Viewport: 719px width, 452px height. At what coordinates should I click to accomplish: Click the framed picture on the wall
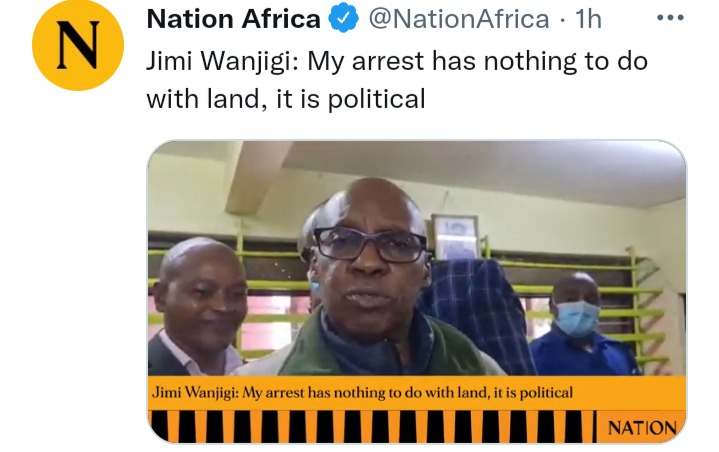tap(456, 237)
